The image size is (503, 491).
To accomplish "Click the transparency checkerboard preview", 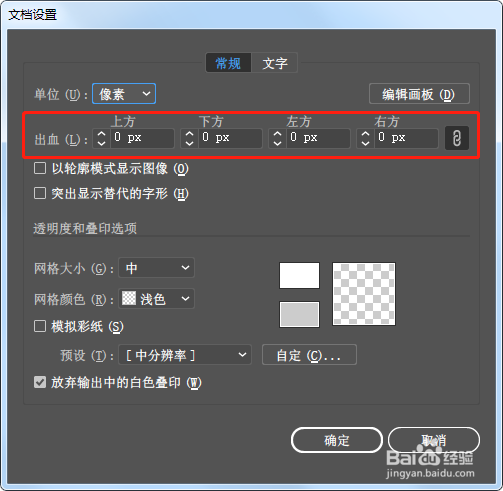I will tap(364, 294).
